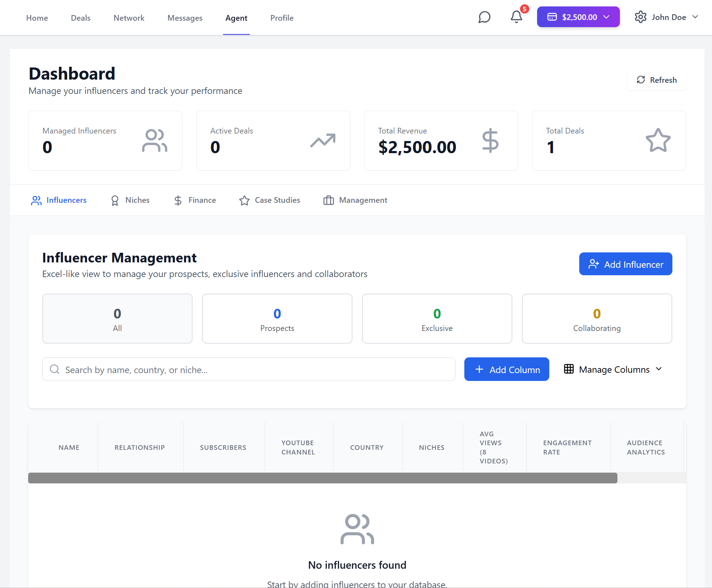Click the empty-state people icon
This screenshot has height=588, width=712.
click(357, 529)
